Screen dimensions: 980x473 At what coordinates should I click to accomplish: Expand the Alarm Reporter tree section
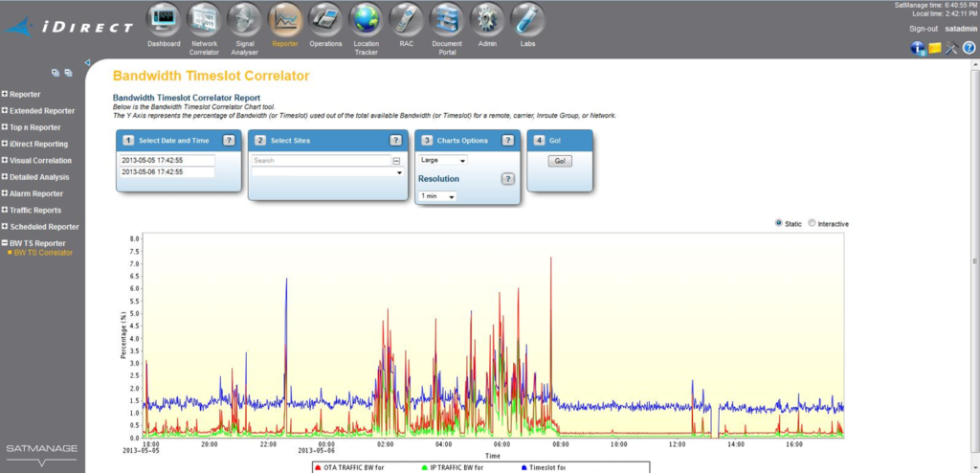point(36,193)
